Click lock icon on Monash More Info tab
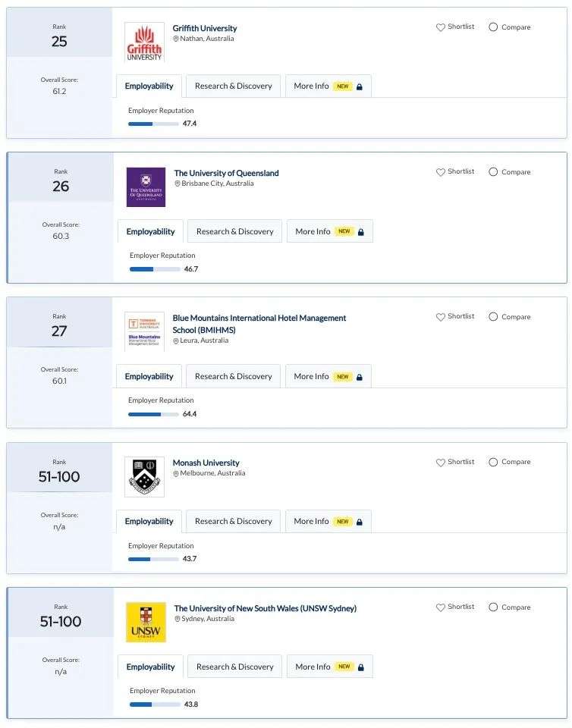 click(x=360, y=522)
